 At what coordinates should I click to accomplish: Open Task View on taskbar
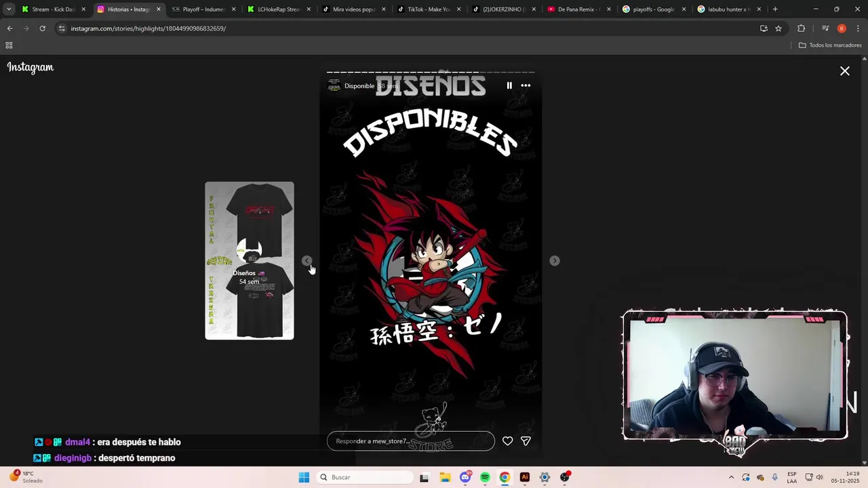pyautogui.click(x=425, y=477)
